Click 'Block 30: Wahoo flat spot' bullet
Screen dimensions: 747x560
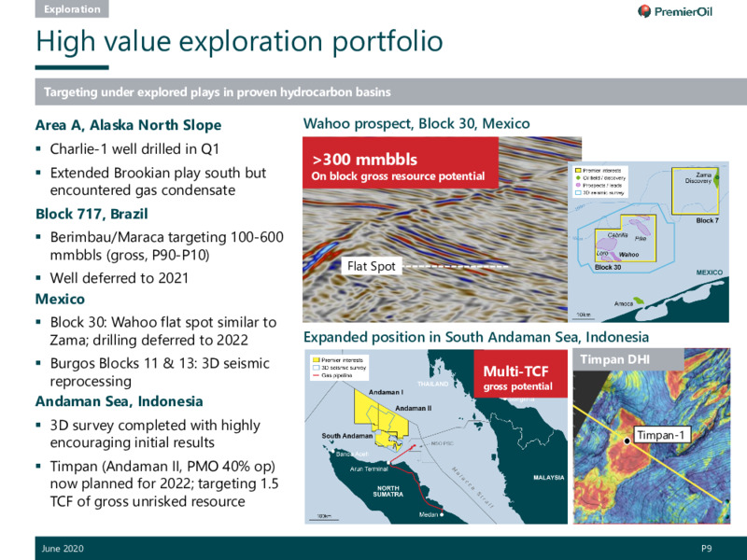[x=162, y=331]
